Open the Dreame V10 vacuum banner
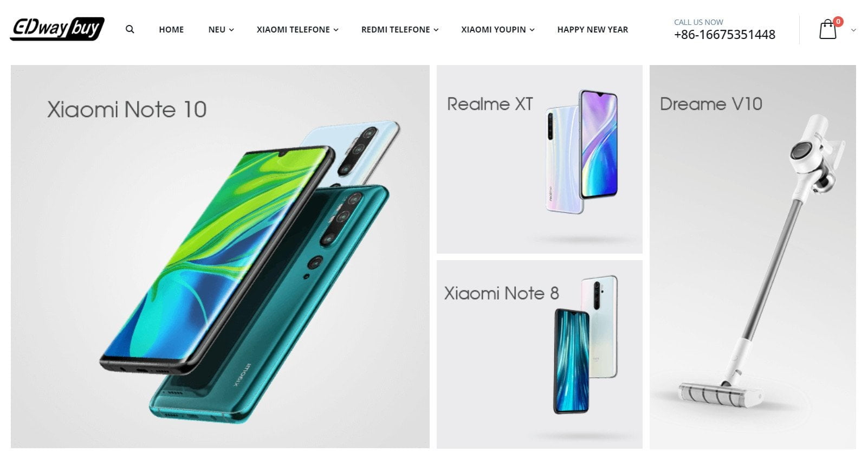 click(753, 257)
